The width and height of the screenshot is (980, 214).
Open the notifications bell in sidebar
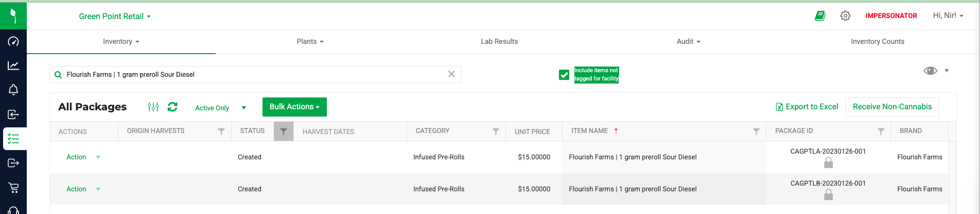pyautogui.click(x=13, y=90)
